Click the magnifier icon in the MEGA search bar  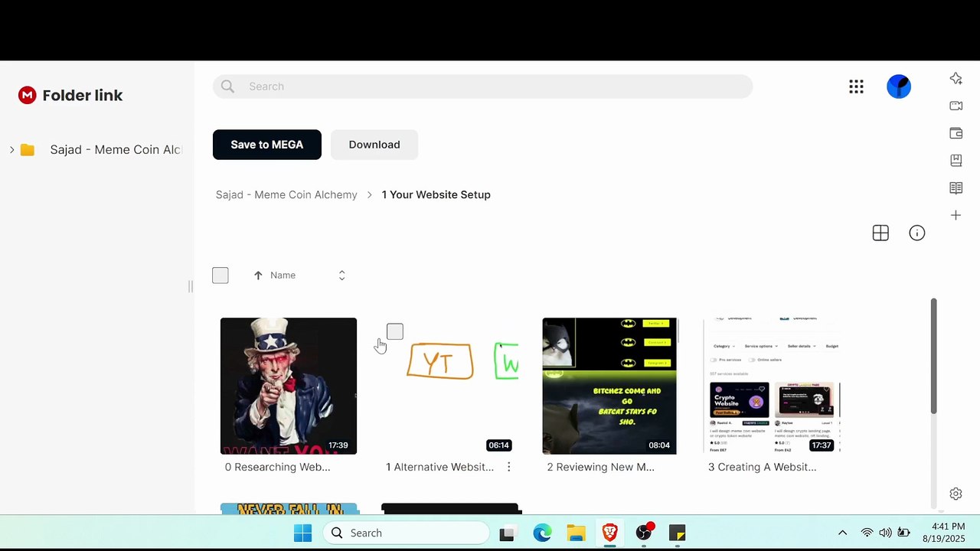point(227,86)
